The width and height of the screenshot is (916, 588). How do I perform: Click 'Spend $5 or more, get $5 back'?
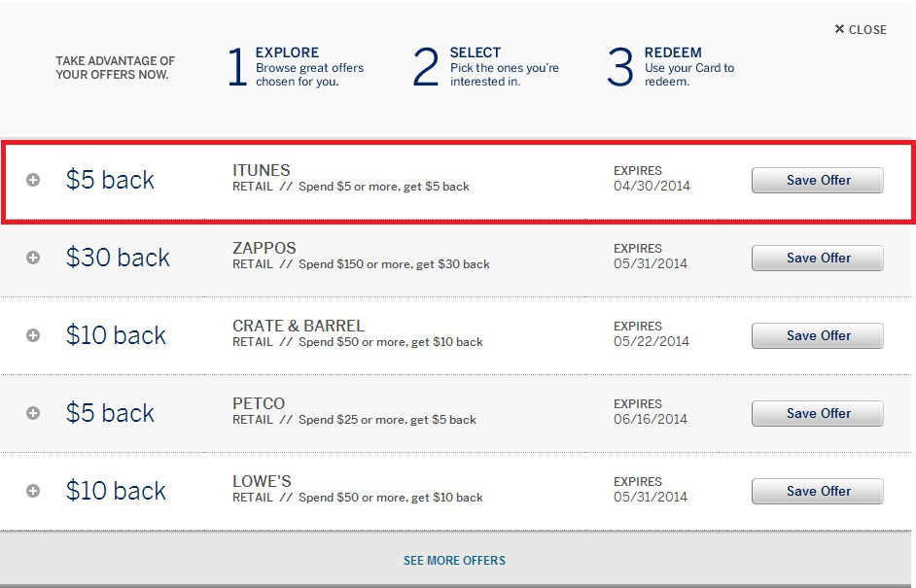click(x=384, y=187)
